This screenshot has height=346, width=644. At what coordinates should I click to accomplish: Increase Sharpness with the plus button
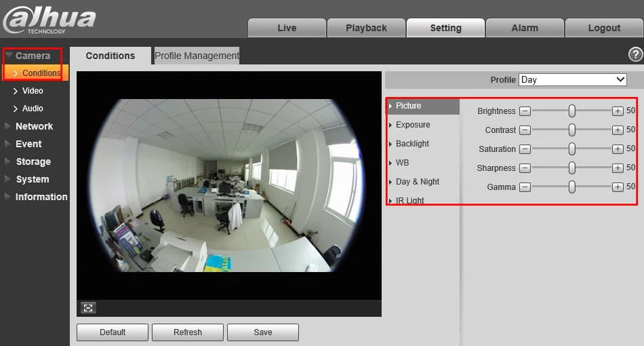(x=618, y=168)
